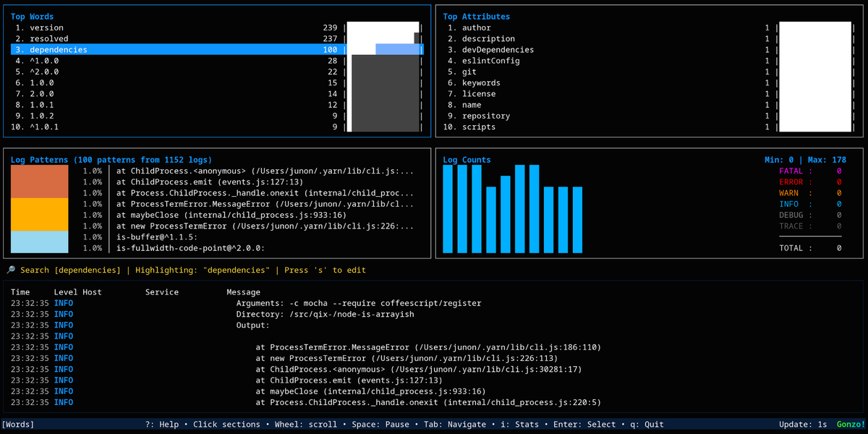Select the "^2.0.0" row in Top Words
The image size is (868, 434).
pyautogui.click(x=217, y=72)
